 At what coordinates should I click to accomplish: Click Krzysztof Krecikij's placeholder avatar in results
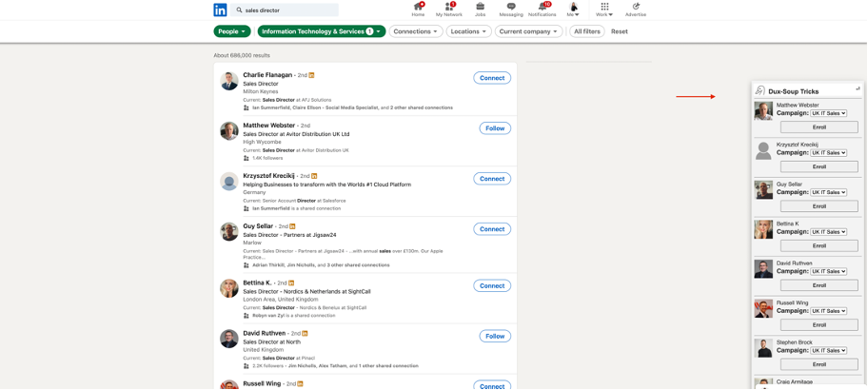coord(229,182)
